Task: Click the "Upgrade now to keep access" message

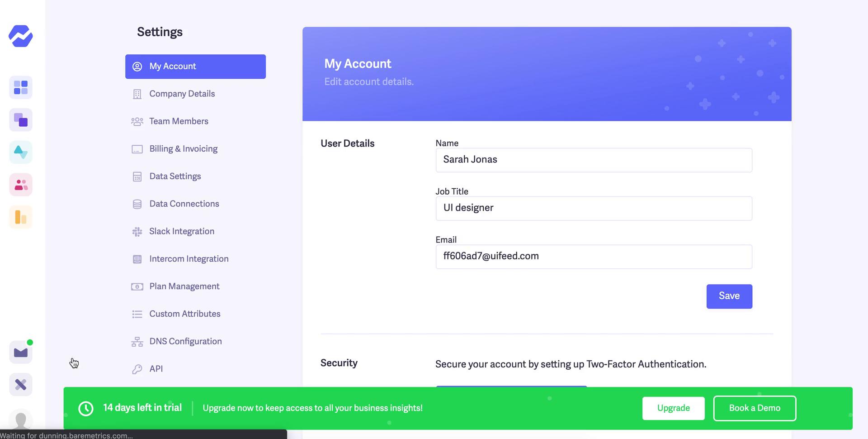Action: pyautogui.click(x=312, y=408)
